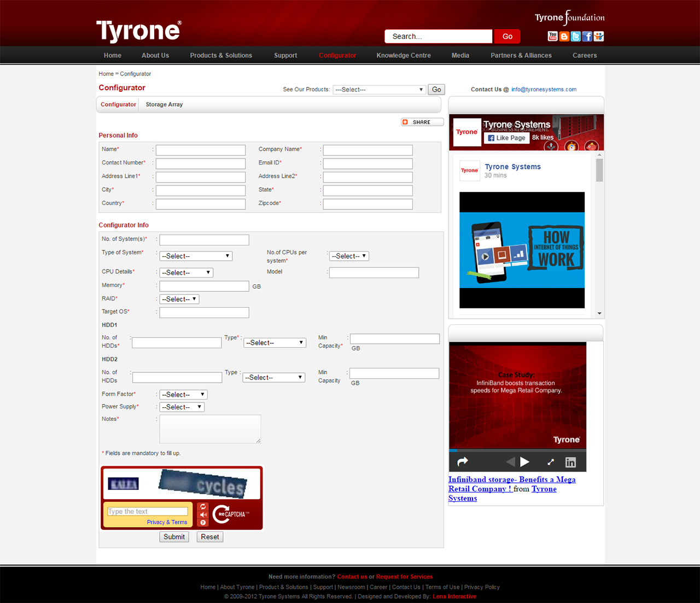Image resolution: width=700 pixels, height=603 pixels.
Task: Switch to the Storage Array tab
Action: tap(164, 104)
